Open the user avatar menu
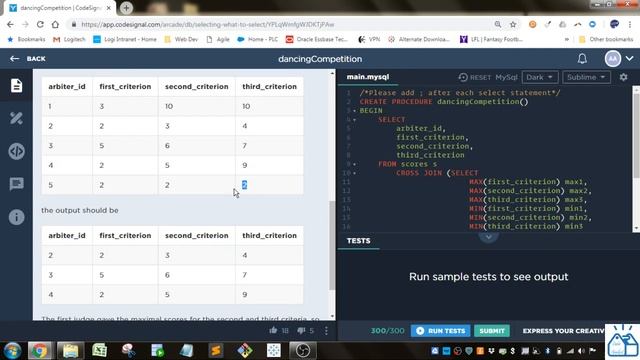This screenshot has width=640, height=360. pos(612,59)
